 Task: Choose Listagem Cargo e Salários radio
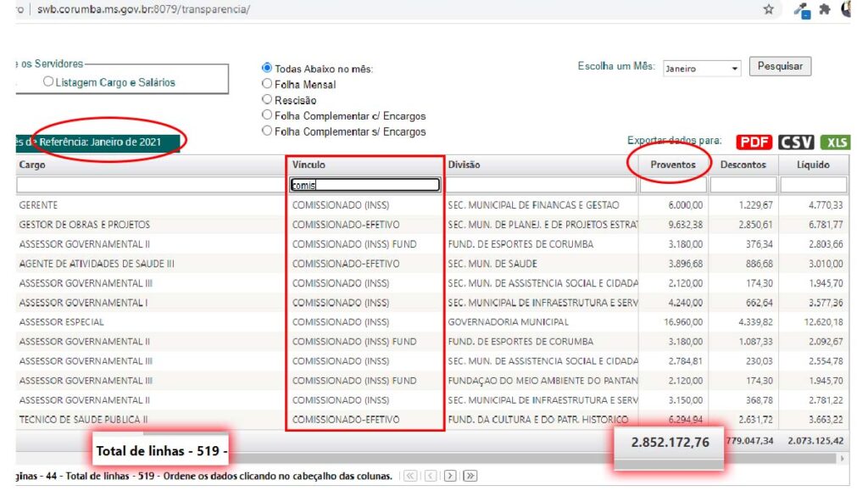(48, 81)
